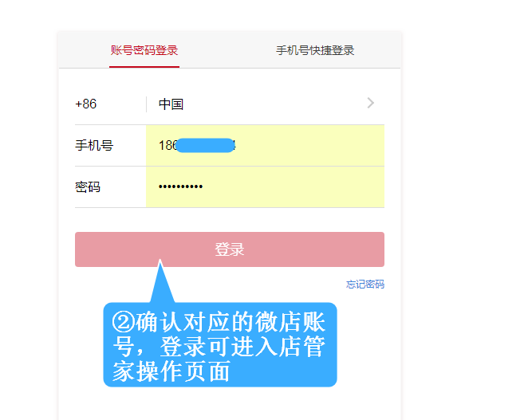
Task: Expand country selector via right chevron arrow
Action: pos(371,103)
